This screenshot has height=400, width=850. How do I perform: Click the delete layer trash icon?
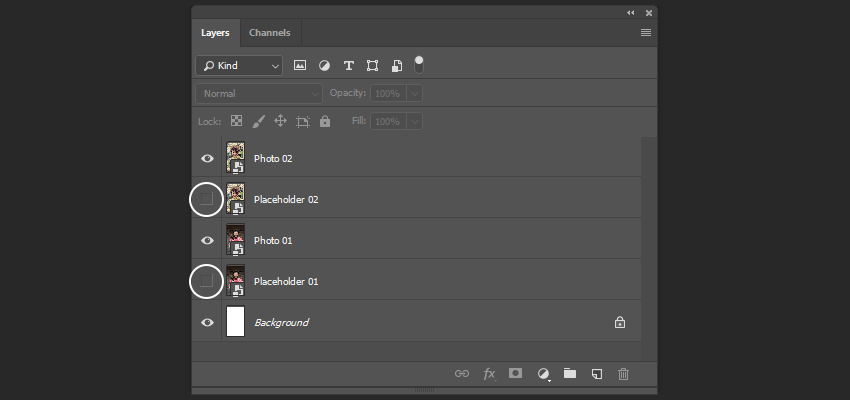pos(623,373)
